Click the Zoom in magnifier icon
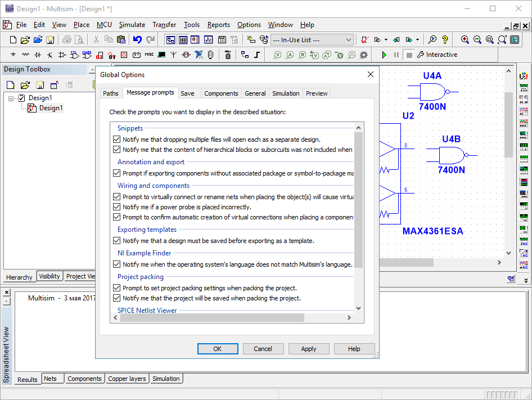 pyautogui.click(x=465, y=39)
